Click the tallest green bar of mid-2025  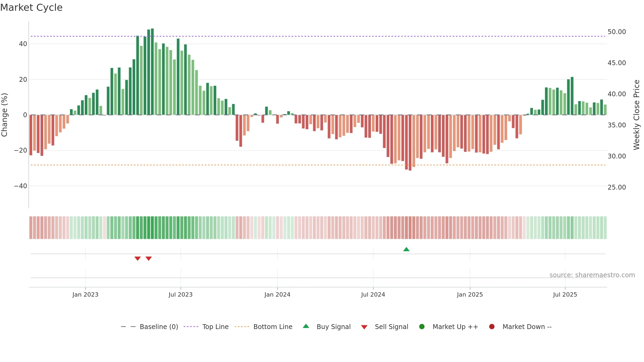coord(572,96)
